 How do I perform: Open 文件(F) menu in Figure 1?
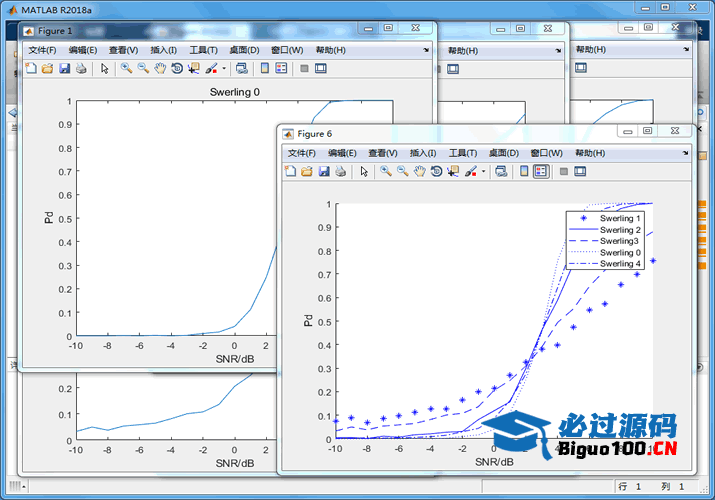click(x=42, y=50)
